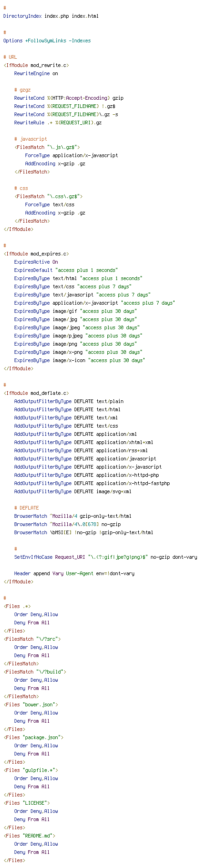The image size is (201, 868).
Task: Click the opening IfModule mod_rewrite.c tag
Action: pos(36,65)
